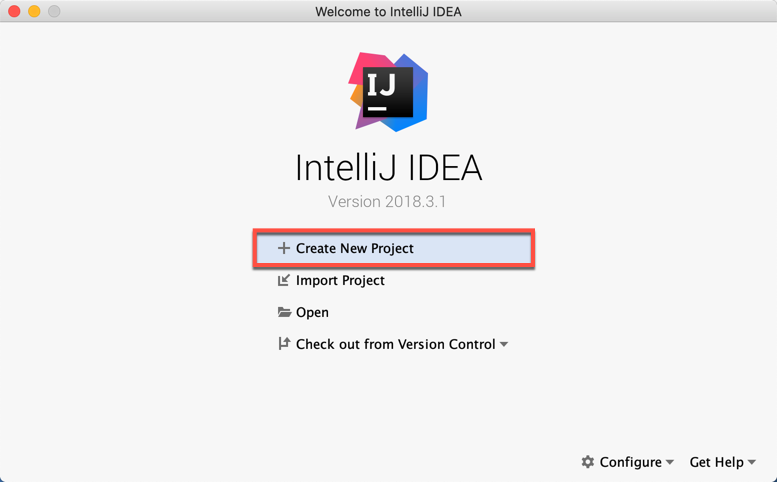This screenshot has width=777, height=482.
Task: Select the Open label text
Action: [312, 313]
